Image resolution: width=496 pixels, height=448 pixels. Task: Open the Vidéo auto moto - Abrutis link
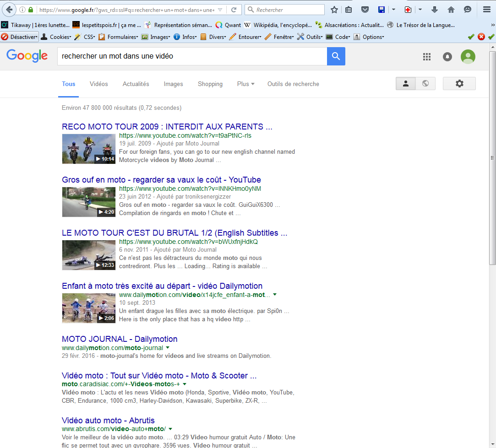pos(108,420)
